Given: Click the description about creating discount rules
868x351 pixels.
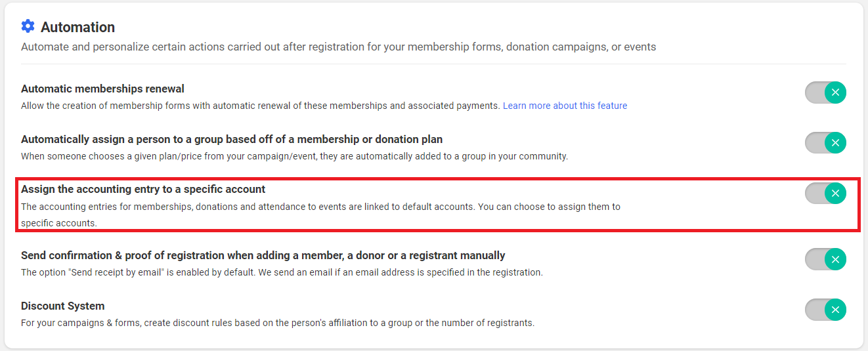Looking at the screenshot, I should pyautogui.click(x=278, y=323).
